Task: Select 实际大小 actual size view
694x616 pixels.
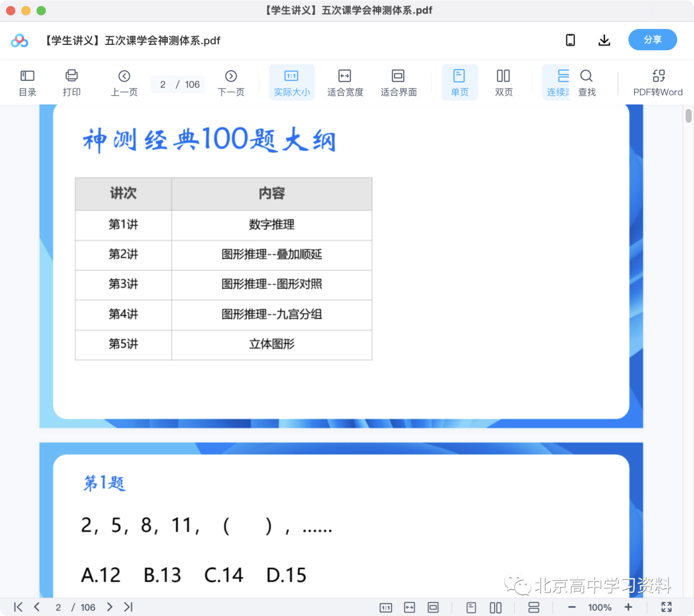Action: tap(292, 83)
